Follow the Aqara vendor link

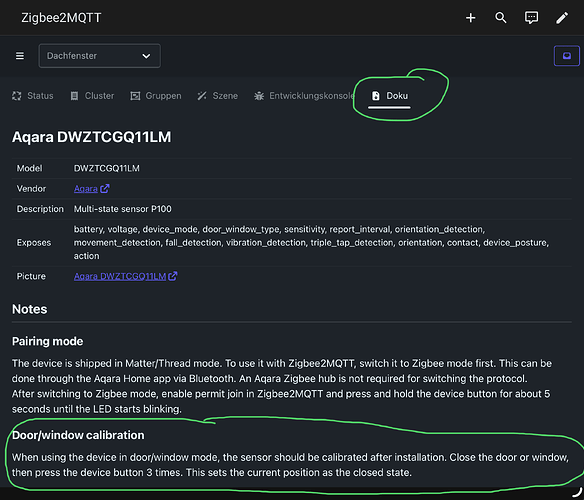86,189
